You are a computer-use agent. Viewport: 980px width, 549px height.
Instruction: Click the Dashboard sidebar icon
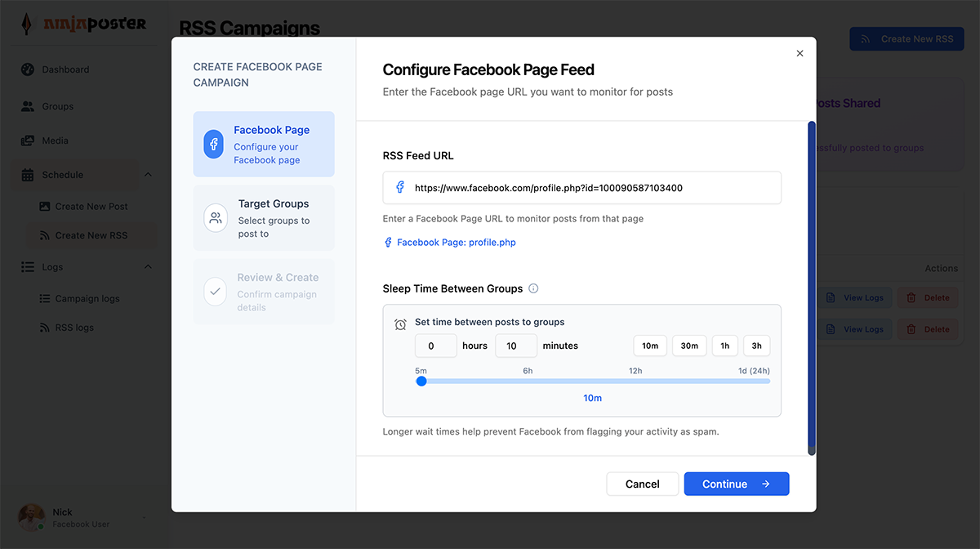[28, 69]
